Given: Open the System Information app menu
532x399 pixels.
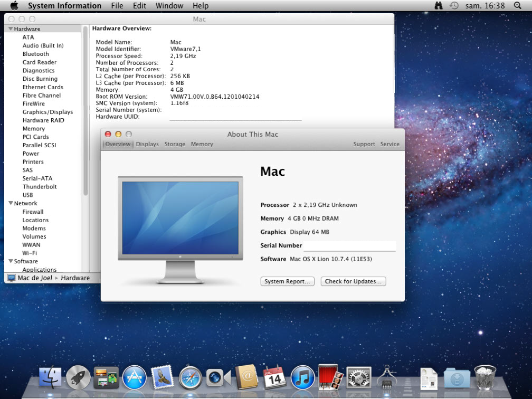Looking at the screenshot, I should click(x=64, y=6).
